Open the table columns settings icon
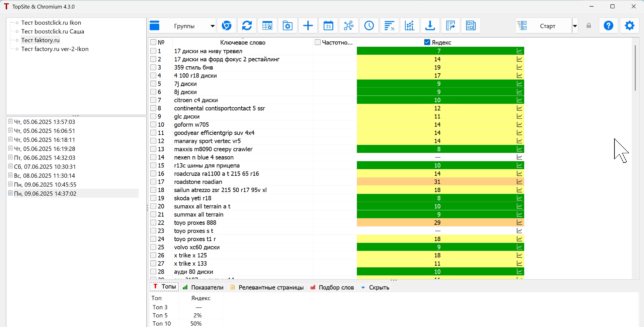The height and width of the screenshot is (327, 644). tap(267, 26)
